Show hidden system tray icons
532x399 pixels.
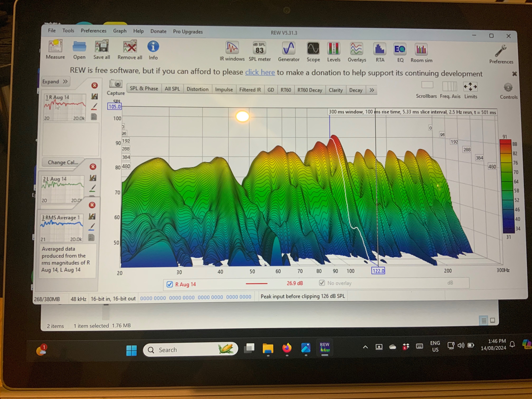pyautogui.click(x=365, y=347)
